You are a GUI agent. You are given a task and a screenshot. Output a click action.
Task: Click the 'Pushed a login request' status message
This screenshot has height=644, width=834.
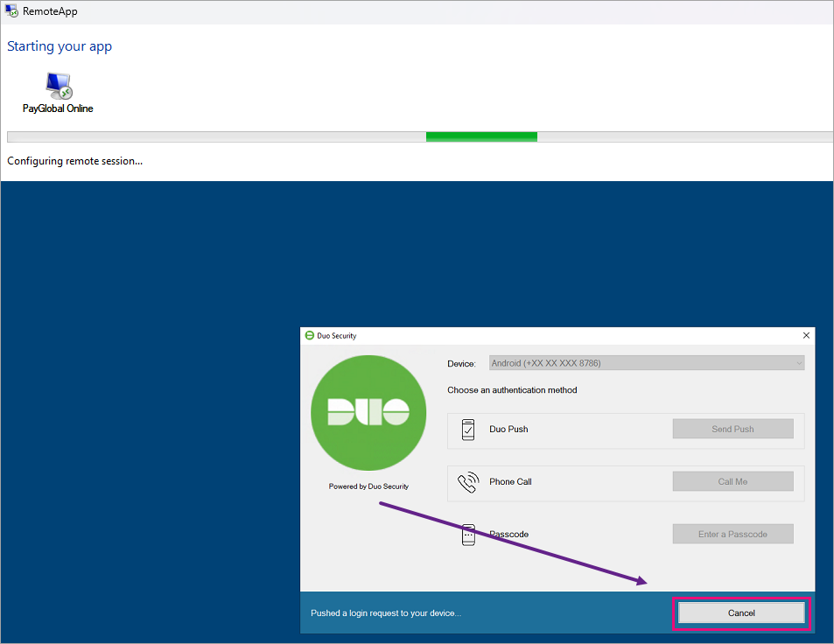pos(386,613)
